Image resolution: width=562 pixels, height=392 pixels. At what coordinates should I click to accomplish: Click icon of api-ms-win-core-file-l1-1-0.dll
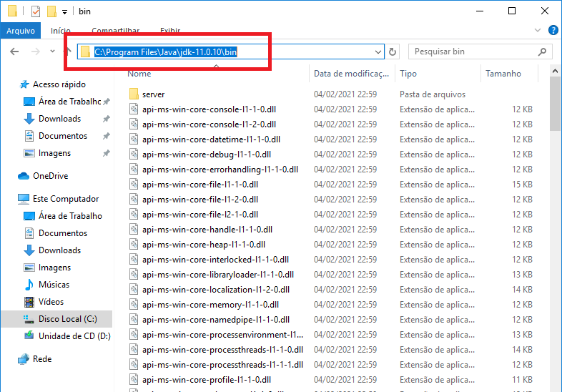pyautogui.click(x=134, y=185)
